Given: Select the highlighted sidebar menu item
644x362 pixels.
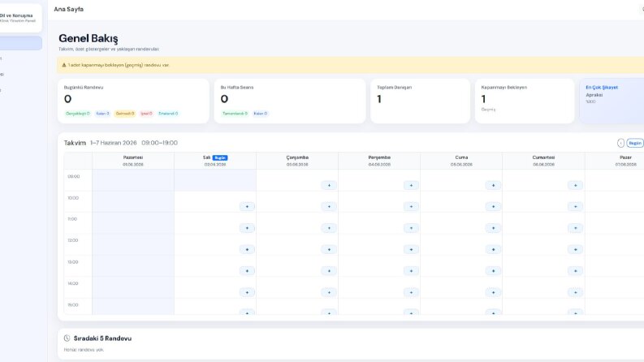Looking at the screenshot, I should [20, 43].
